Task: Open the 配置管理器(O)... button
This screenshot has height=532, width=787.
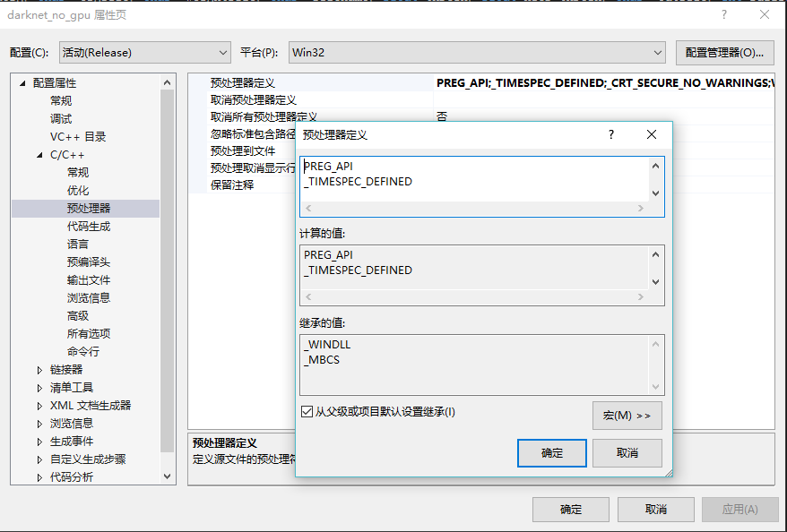Action: pyautogui.click(x=724, y=53)
